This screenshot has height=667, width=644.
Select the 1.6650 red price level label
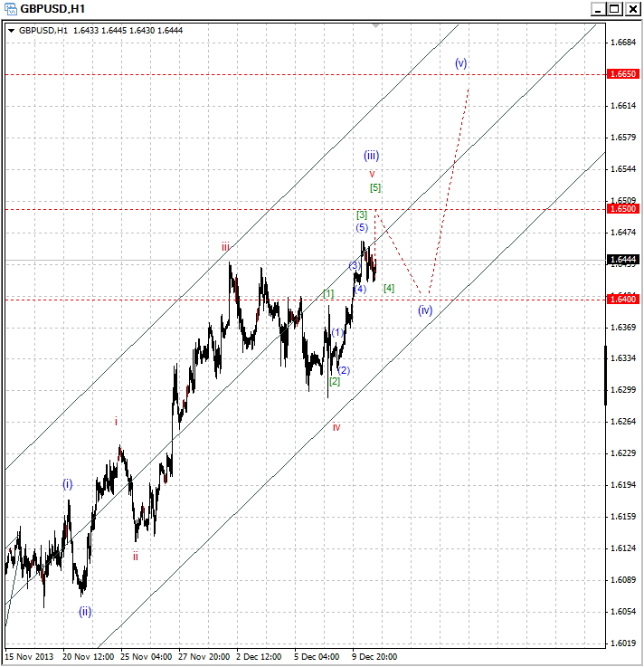click(623, 74)
